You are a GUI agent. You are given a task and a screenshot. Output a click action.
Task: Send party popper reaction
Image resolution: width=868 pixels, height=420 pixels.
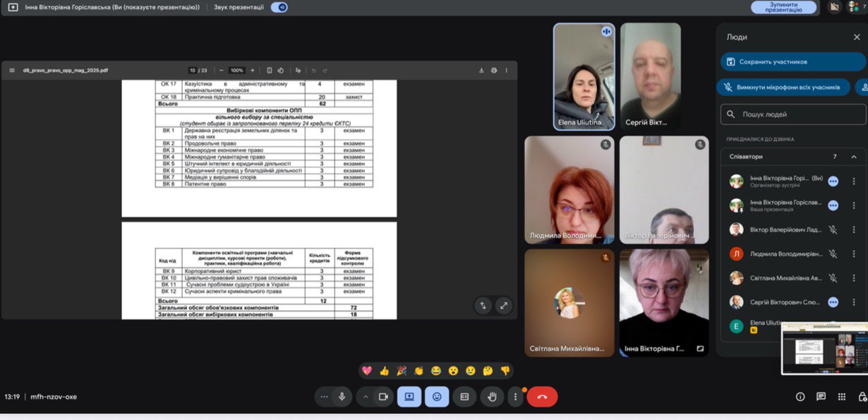click(402, 371)
